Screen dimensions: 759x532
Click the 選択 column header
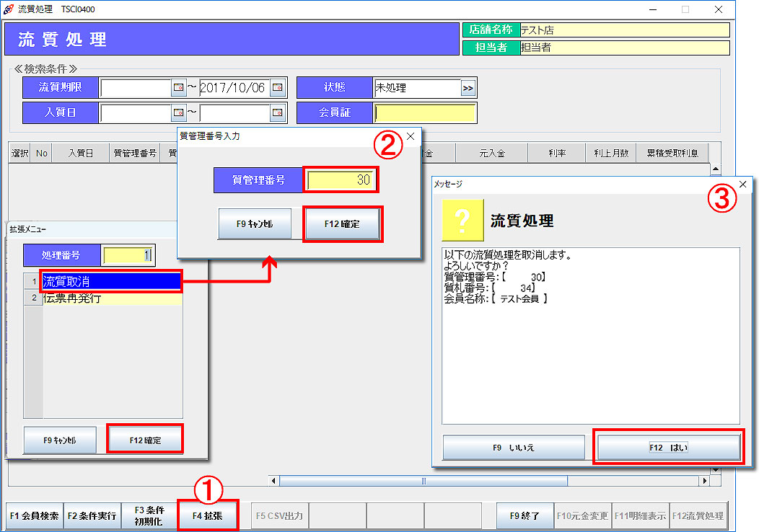point(20,154)
